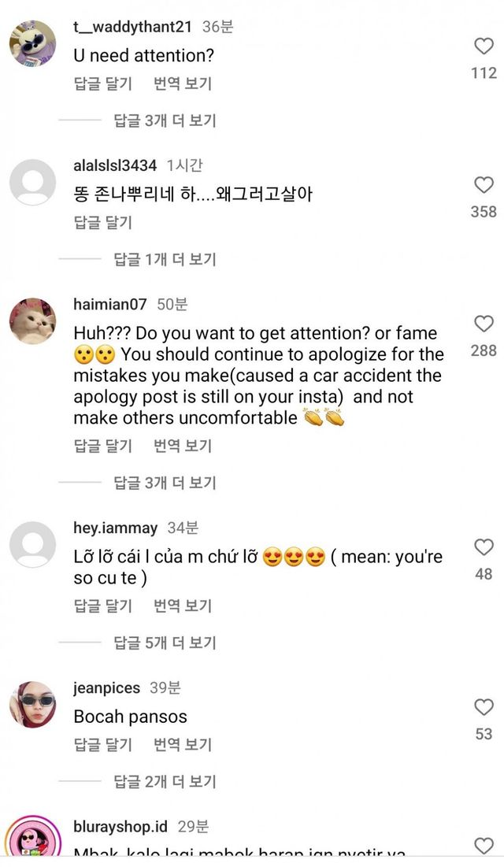Viewport: 504px width, 867px height.
Task: Like the comment by t__waddythant21
Action: 484,46
